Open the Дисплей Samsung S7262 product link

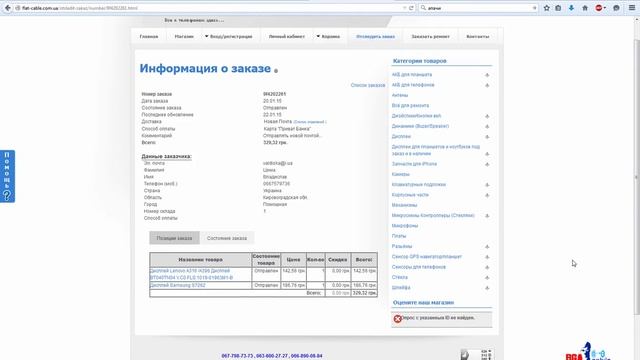pyautogui.click(x=178, y=285)
